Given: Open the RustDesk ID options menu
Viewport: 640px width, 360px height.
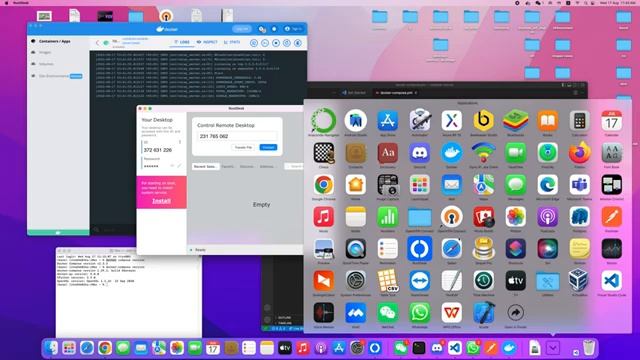Looking at the screenshot, I should [180, 142].
